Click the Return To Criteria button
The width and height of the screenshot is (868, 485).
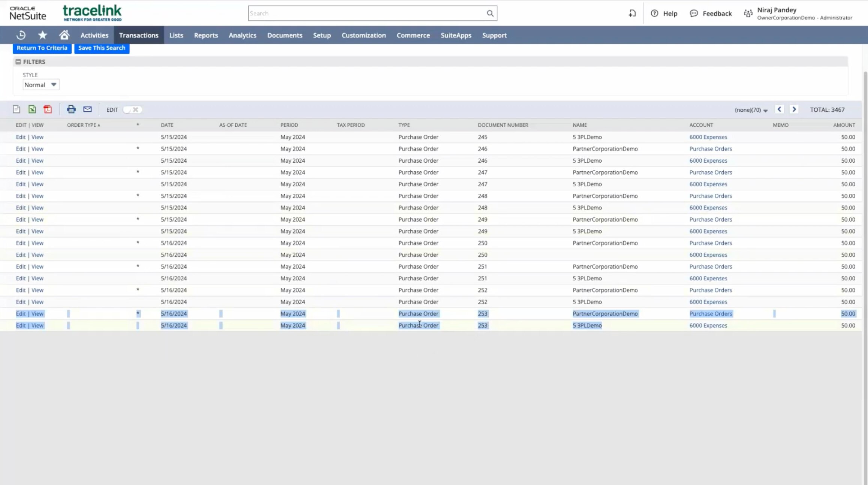pos(42,48)
